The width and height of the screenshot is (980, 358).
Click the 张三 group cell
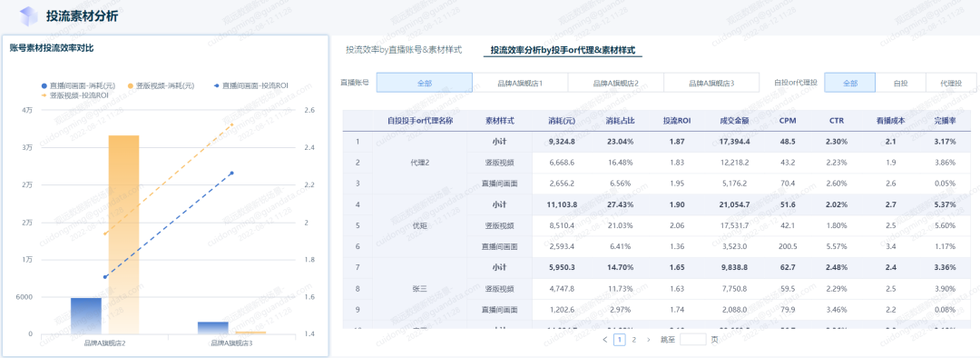pos(420,289)
